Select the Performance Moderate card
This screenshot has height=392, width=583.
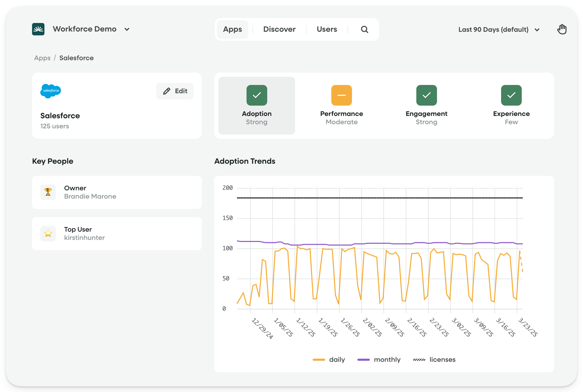(x=342, y=106)
